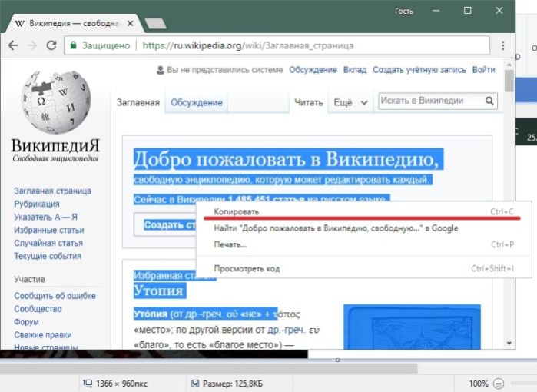Click the Утопия article heading

(x=158, y=291)
